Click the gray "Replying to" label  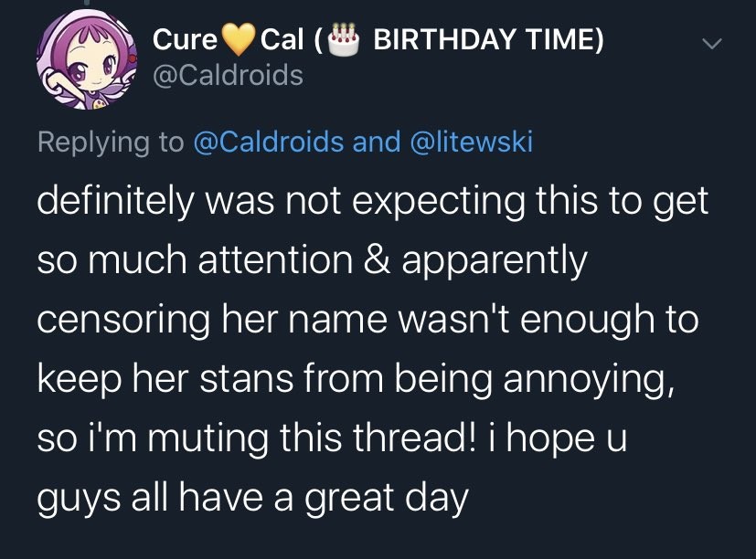pos(110,142)
